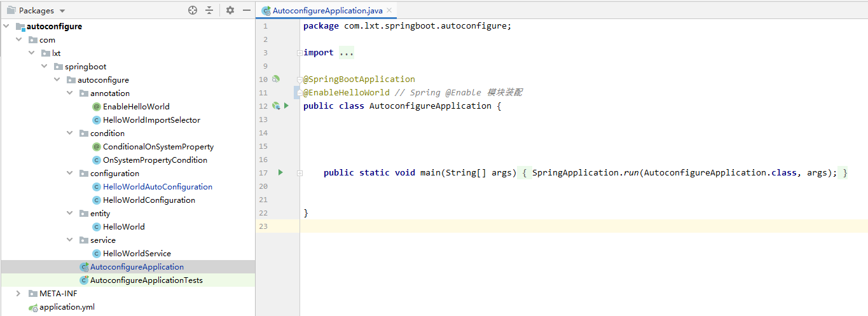Image resolution: width=868 pixels, height=316 pixels.
Task: Select HelloWorld entity class
Action: pos(124,226)
